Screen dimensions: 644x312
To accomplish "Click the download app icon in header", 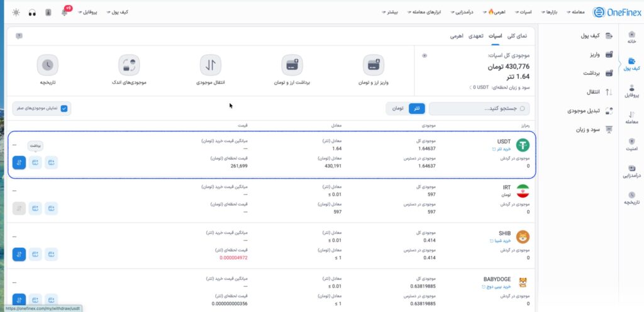I will click(48, 13).
